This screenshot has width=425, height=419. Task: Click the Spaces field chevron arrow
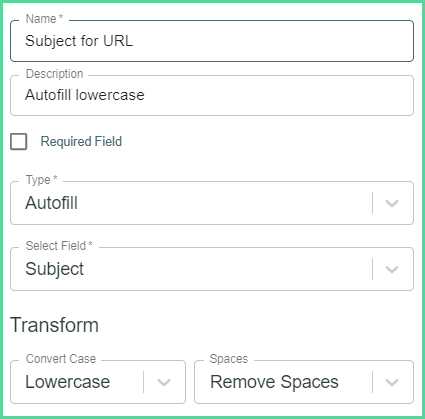(392, 382)
